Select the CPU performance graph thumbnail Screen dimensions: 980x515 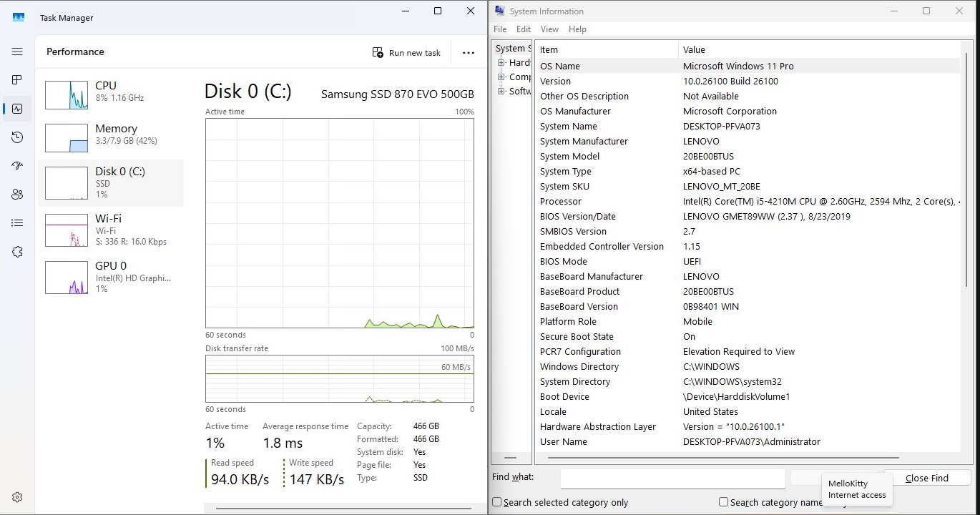tap(67, 94)
